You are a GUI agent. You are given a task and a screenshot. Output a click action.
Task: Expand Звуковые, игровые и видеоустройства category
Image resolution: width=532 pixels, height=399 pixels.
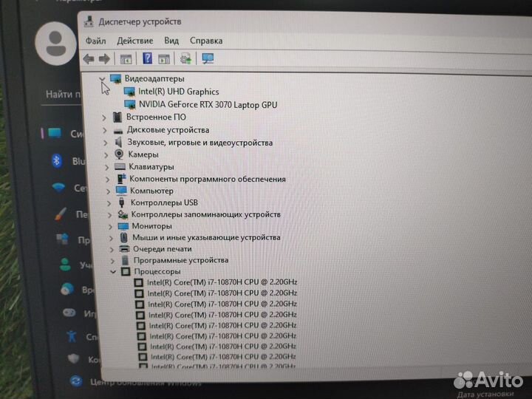pyautogui.click(x=105, y=143)
